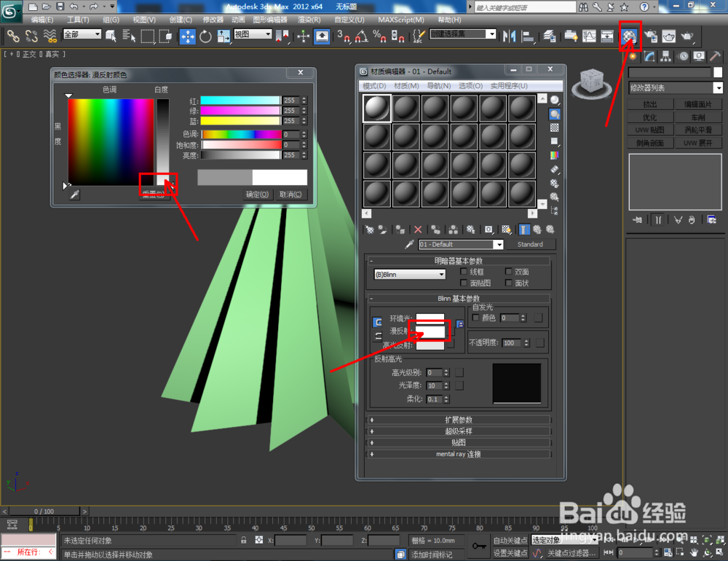Image resolution: width=728 pixels, height=561 pixels.
Task: Click the Unlink selection icon
Action: coord(31,36)
